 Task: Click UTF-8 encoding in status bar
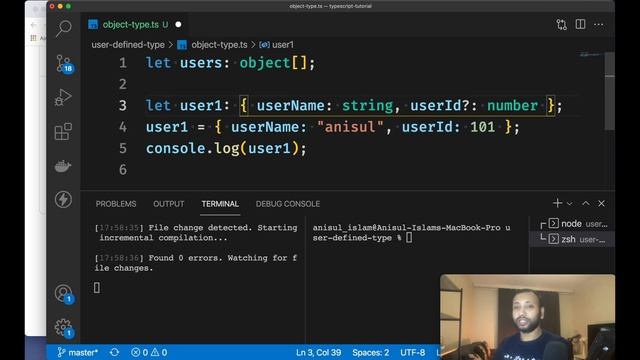[413, 352]
